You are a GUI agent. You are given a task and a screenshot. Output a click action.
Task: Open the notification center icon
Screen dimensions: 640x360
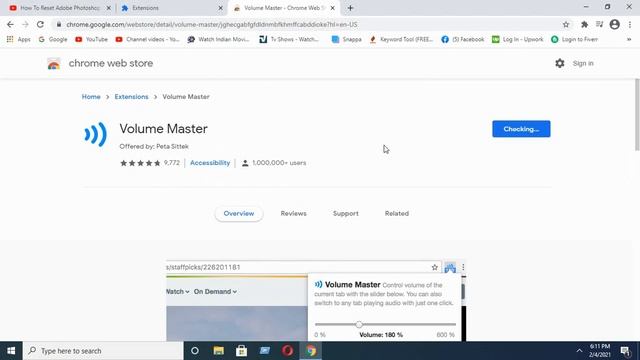click(x=625, y=351)
